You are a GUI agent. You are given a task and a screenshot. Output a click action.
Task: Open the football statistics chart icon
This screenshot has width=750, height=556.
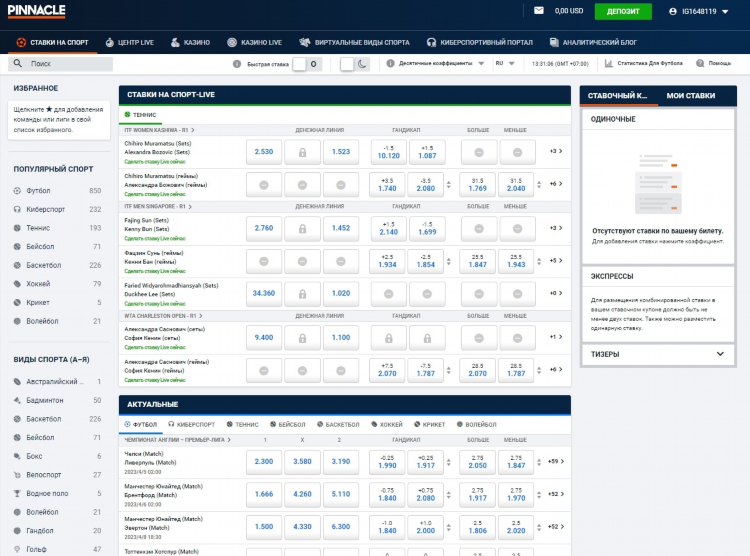click(608, 63)
